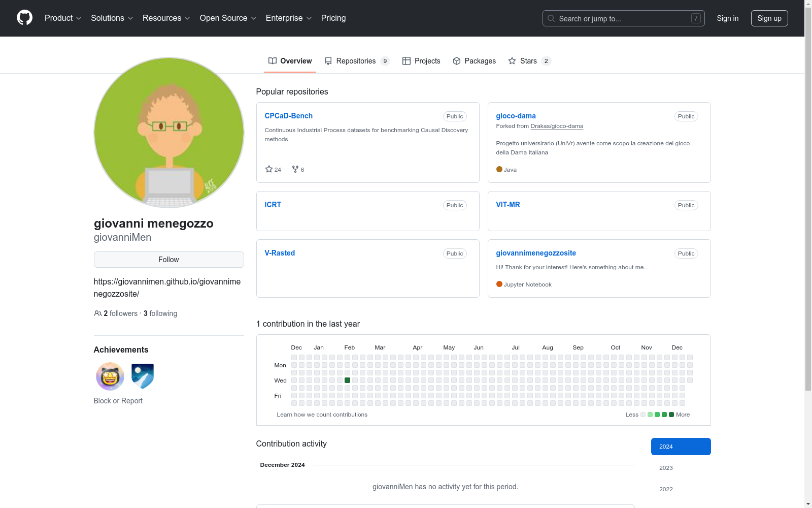Expand the Solutions menu
Viewport: 812px width, 508px height.
(x=112, y=18)
